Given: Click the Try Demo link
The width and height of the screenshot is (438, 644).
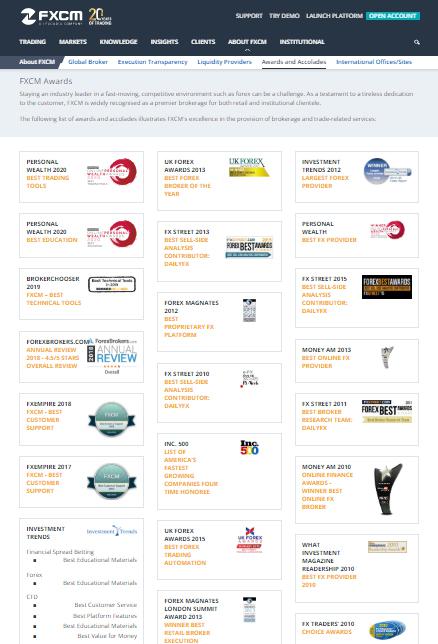Looking at the screenshot, I should click(x=284, y=16).
